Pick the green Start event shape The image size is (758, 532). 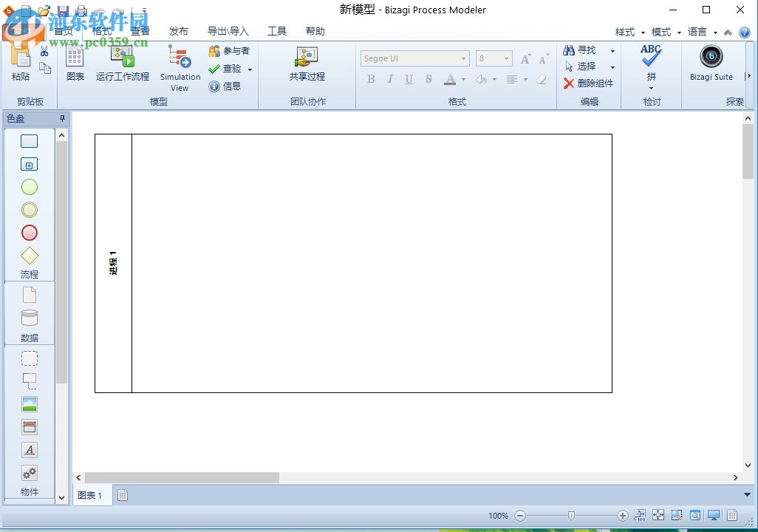pyautogui.click(x=28, y=187)
